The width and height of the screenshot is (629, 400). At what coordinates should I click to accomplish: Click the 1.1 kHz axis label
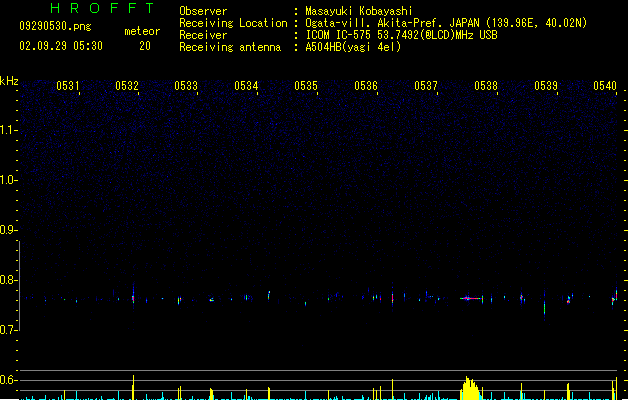8,130
